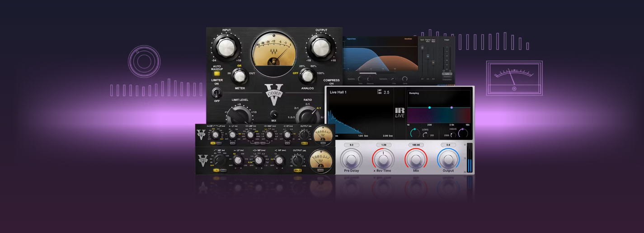
Task: Toggle the Auto Makeup yellow button
Action: point(217,73)
